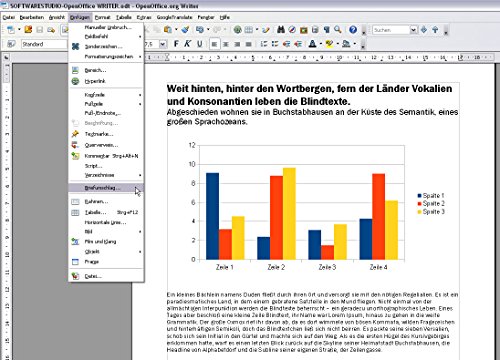The image size is (500, 360).
Task: Click the New document icon
Action: [11, 30]
